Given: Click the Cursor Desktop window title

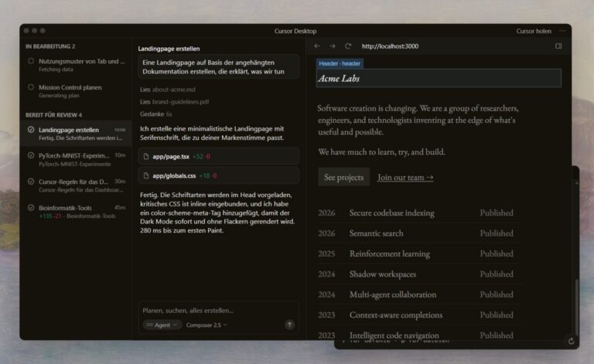Looking at the screenshot, I should point(295,31).
